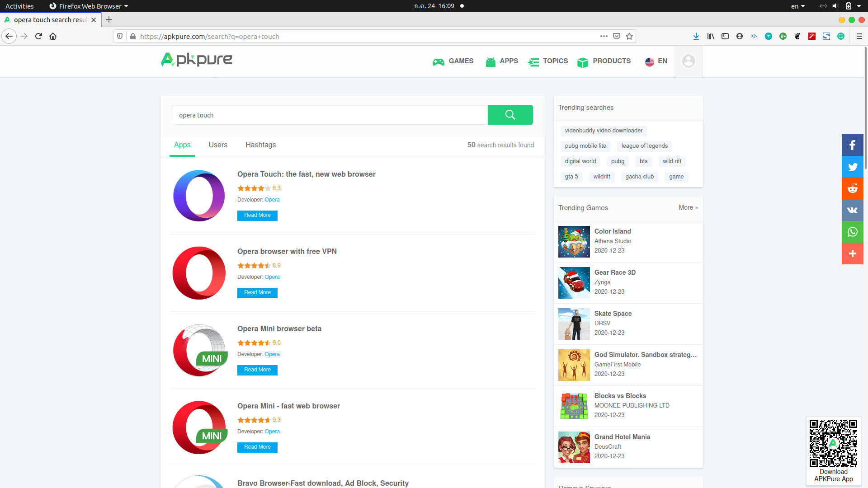Open the user account avatar icon
The image size is (868, 488).
pos(688,61)
